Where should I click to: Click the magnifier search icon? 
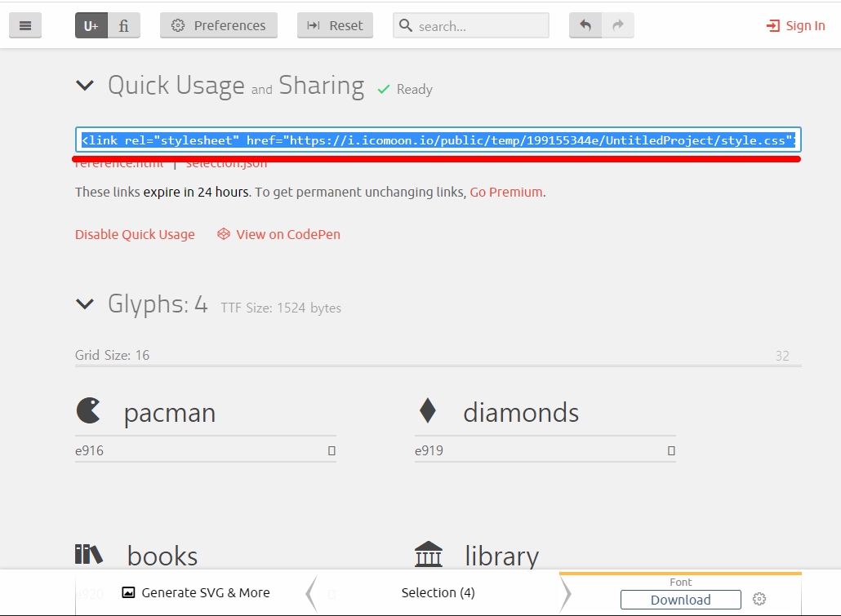[x=406, y=25]
